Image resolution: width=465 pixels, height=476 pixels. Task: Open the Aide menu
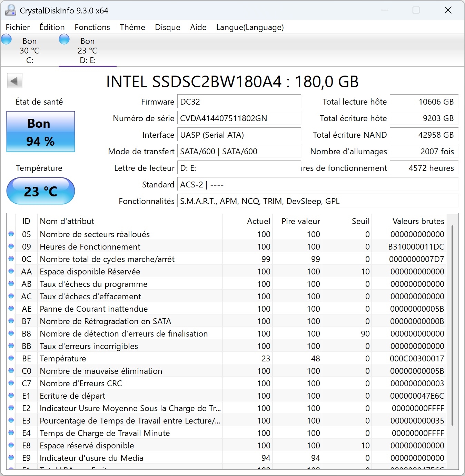tap(198, 27)
